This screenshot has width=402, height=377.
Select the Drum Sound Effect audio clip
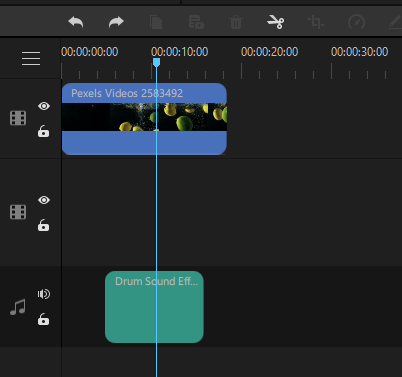(x=154, y=307)
